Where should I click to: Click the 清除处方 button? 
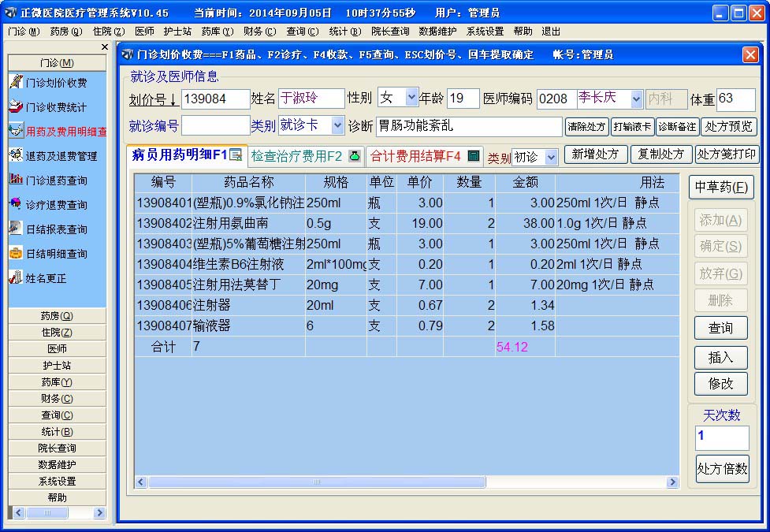587,127
